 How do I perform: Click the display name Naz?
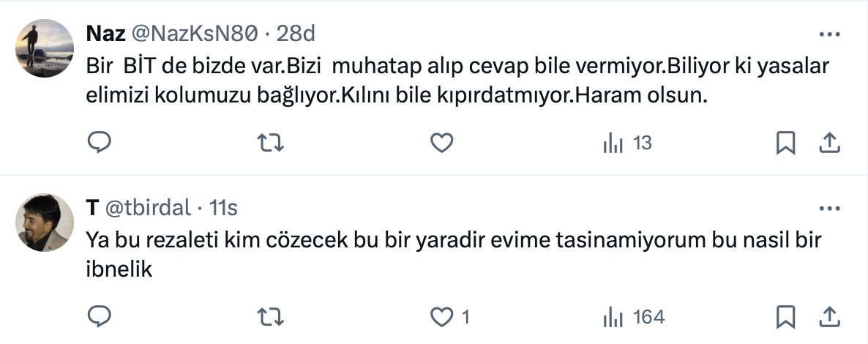[x=105, y=33]
